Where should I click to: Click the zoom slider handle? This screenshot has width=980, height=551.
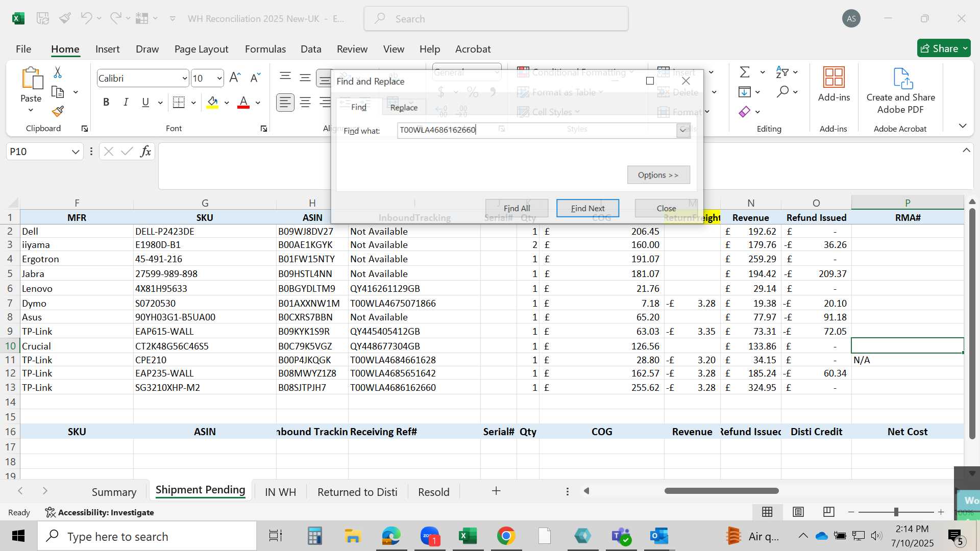896,512
